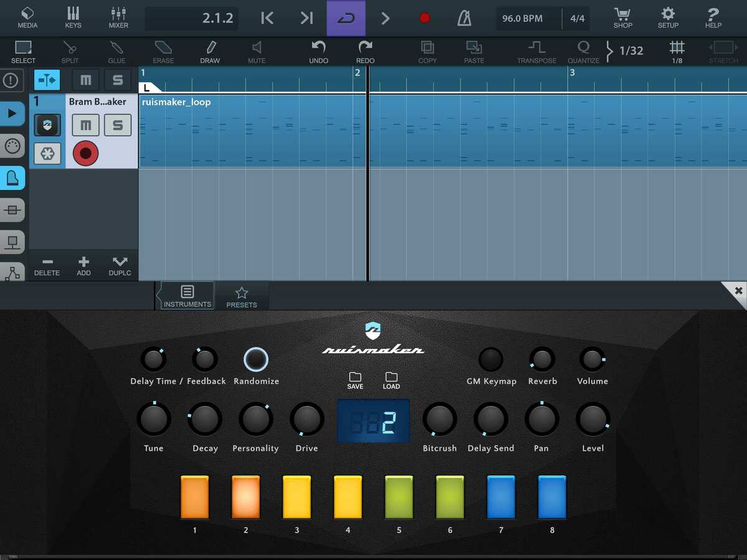The image size is (747, 560).
Task: Copy the selection using the Copy tool
Action: coord(427,52)
